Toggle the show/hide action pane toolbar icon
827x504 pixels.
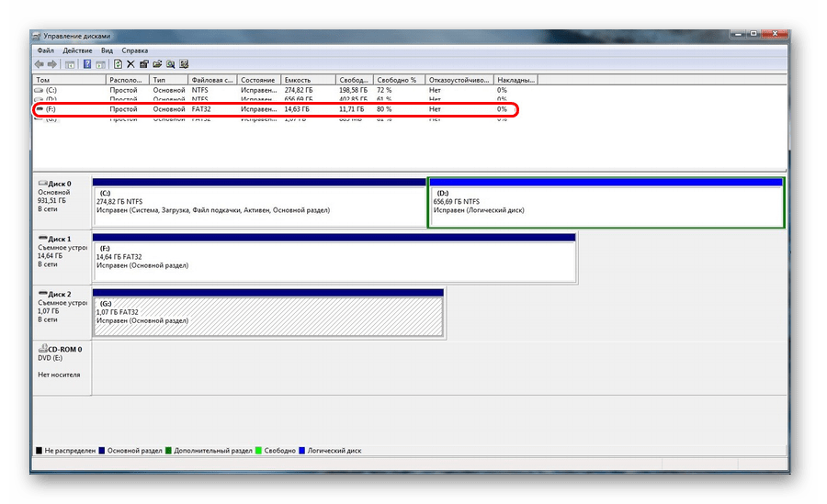coord(100,64)
